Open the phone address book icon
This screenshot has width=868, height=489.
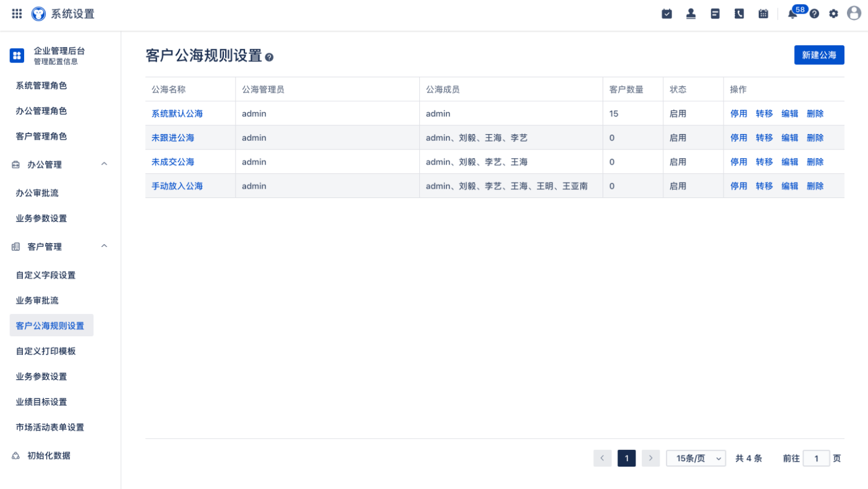(739, 14)
